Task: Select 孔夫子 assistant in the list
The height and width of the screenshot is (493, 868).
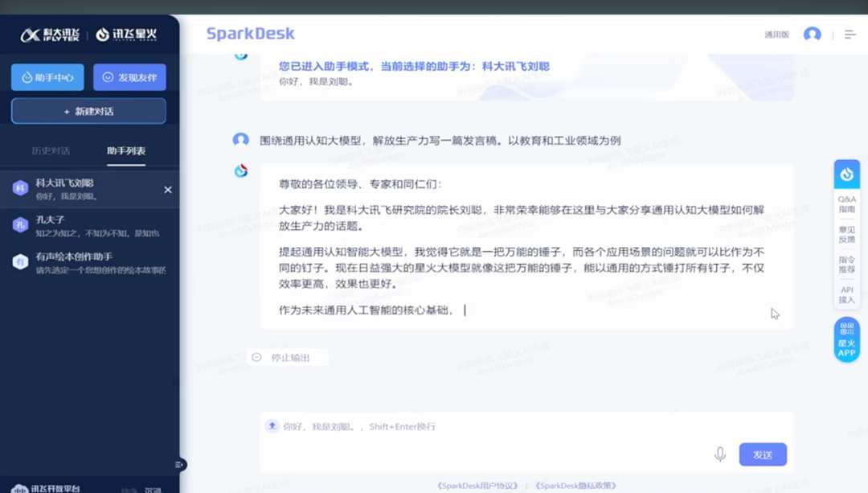Action: click(88, 224)
